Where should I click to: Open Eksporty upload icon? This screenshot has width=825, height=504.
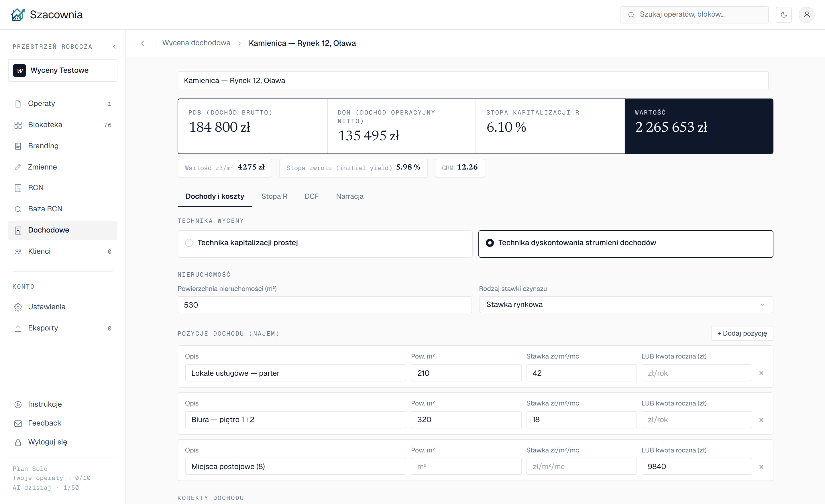click(18, 328)
